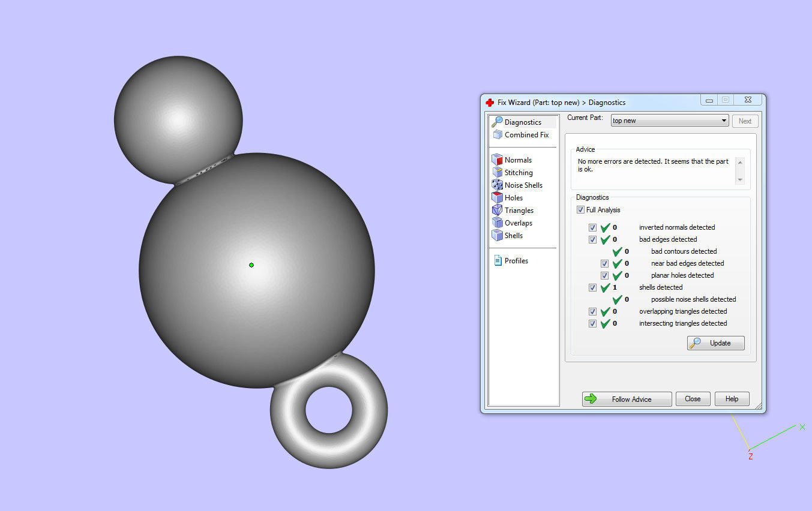Click the red cross Fix Wizard title icon
Image resolution: width=812 pixels, height=511 pixels.
tap(490, 103)
